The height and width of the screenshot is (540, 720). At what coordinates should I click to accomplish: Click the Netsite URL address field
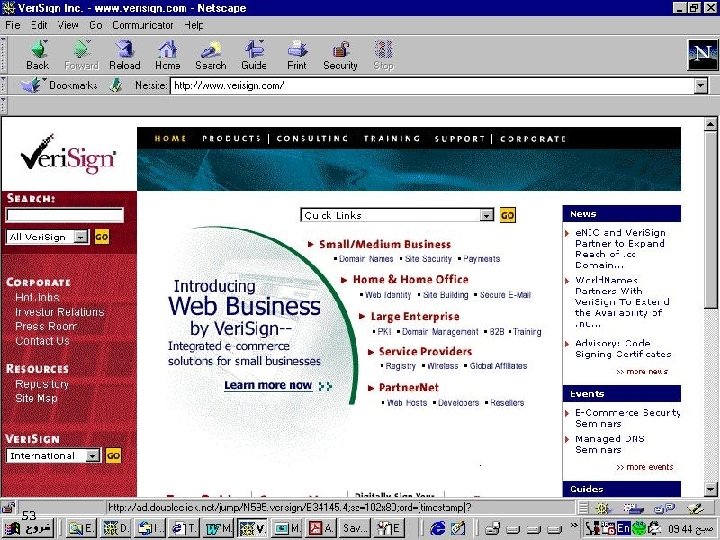coord(433,85)
